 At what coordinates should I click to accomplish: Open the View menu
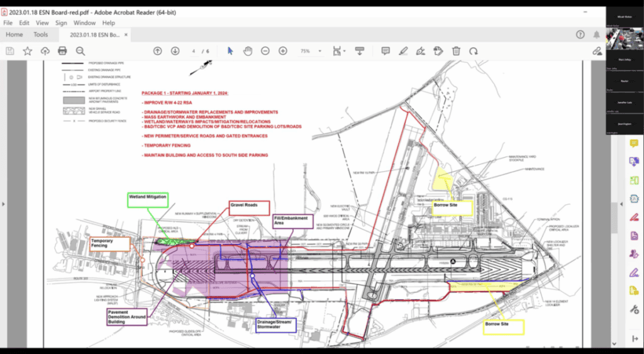[43, 23]
